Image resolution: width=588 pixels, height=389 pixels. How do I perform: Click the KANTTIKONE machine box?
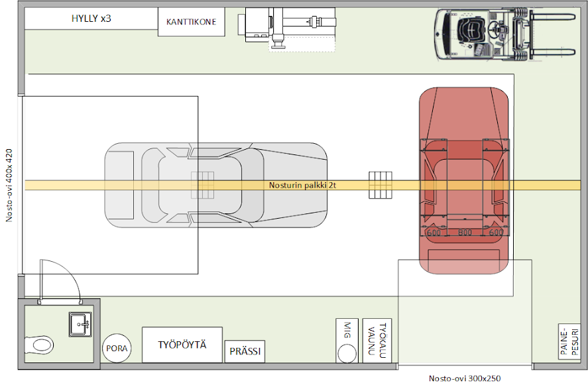click(x=192, y=22)
